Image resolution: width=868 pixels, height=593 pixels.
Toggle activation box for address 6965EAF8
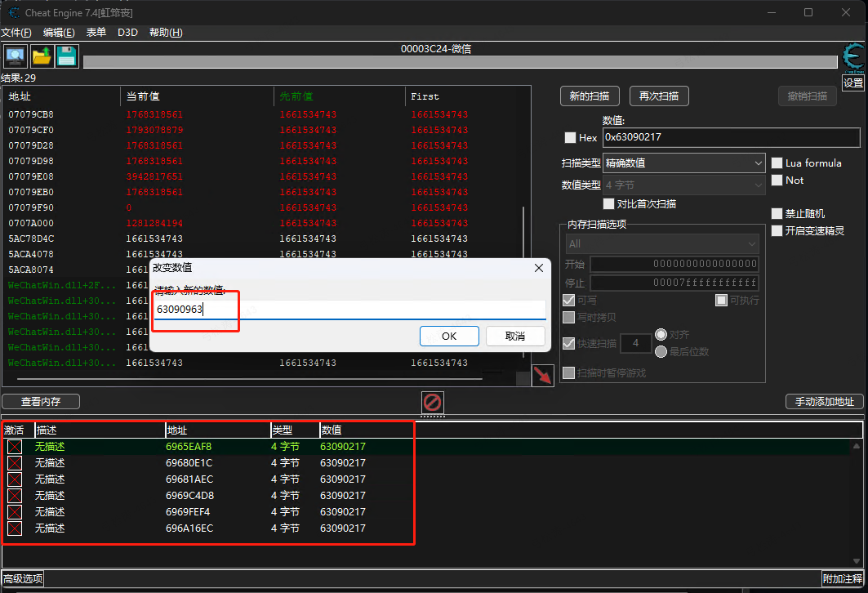[15, 447]
